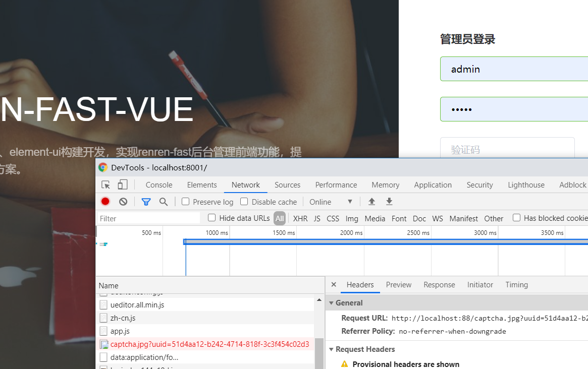
Task: Filter requests by CSS
Action: point(333,219)
